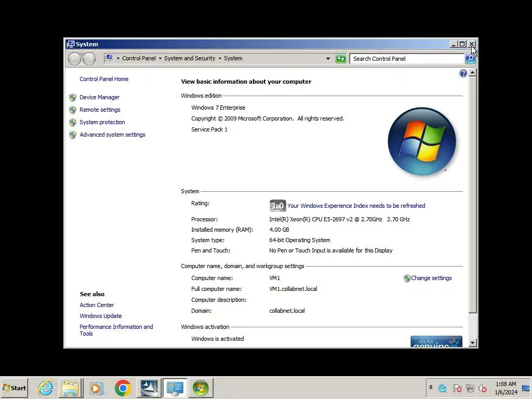
Task: Expand the dropdown arrow before Control Panel
Action: (118, 59)
